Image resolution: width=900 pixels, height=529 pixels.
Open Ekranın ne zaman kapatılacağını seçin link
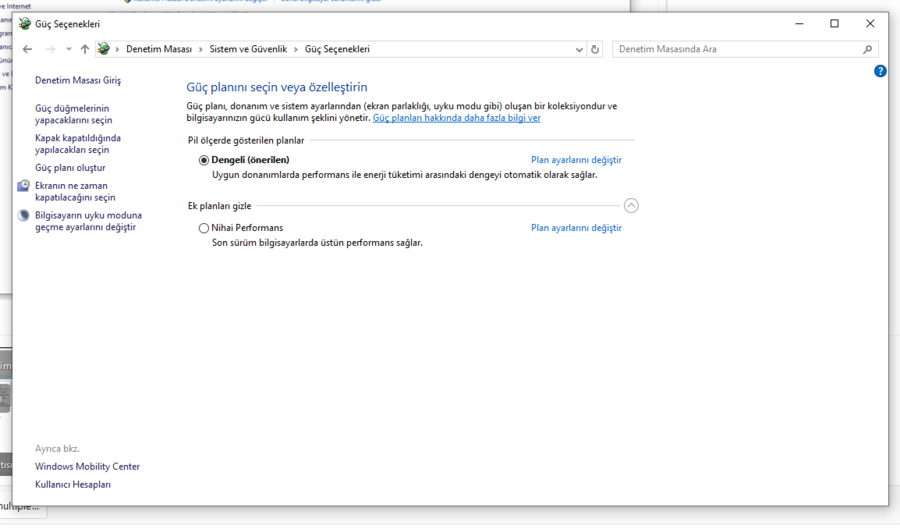point(75,192)
